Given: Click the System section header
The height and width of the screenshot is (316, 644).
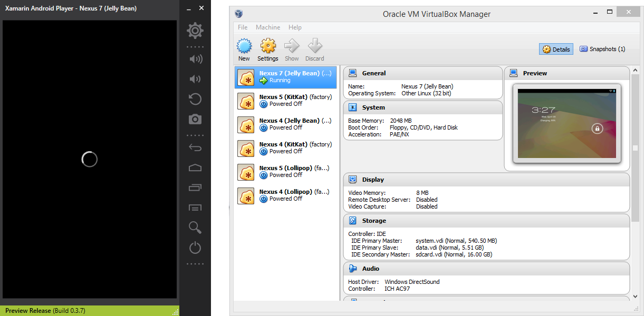Looking at the screenshot, I should (x=423, y=107).
